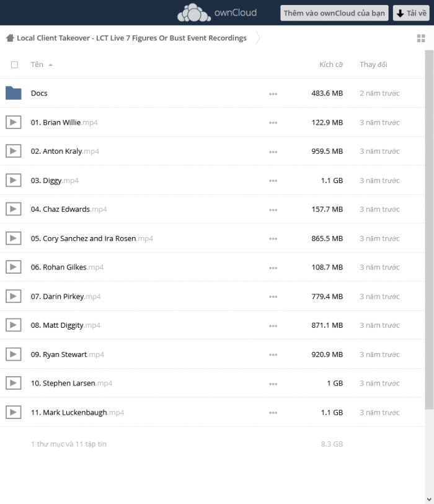Open the Docs folder icon

tap(14, 93)
